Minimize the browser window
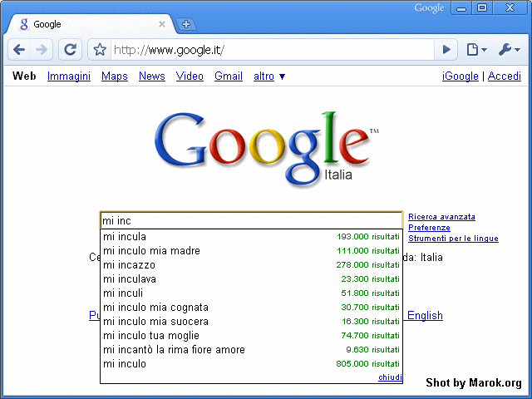 [461, 7]
